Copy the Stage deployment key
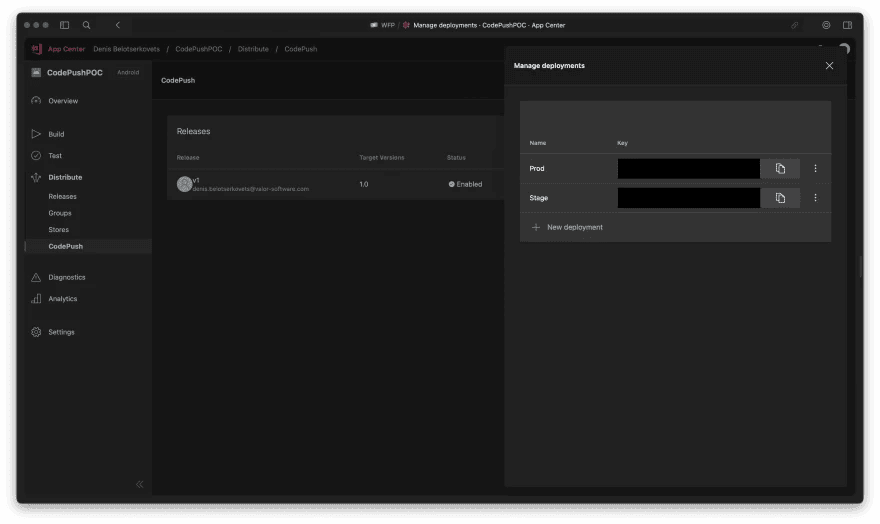 780,198
